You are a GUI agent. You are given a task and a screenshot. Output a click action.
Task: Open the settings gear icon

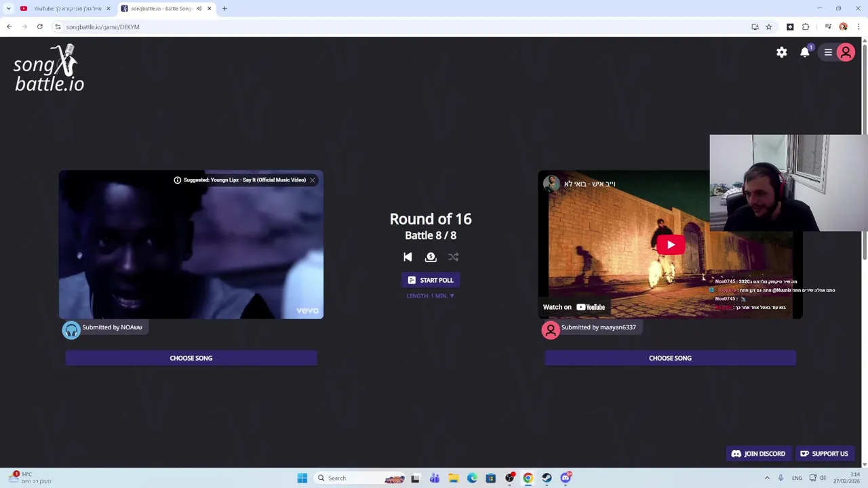tap(782, 52)
